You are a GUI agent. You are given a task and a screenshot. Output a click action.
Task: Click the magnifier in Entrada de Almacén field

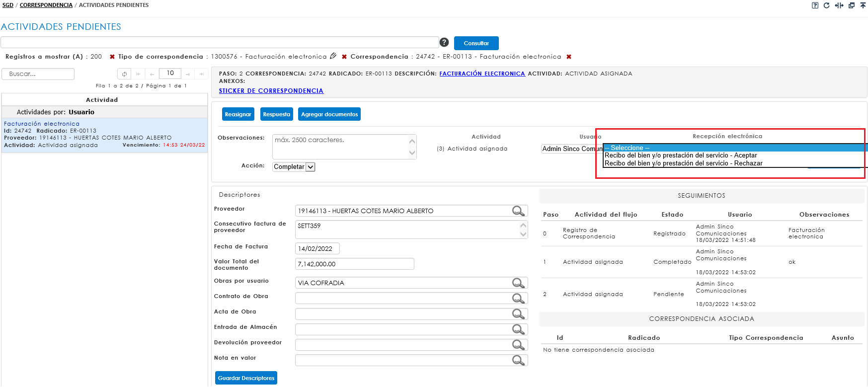[x=518, y=329]
